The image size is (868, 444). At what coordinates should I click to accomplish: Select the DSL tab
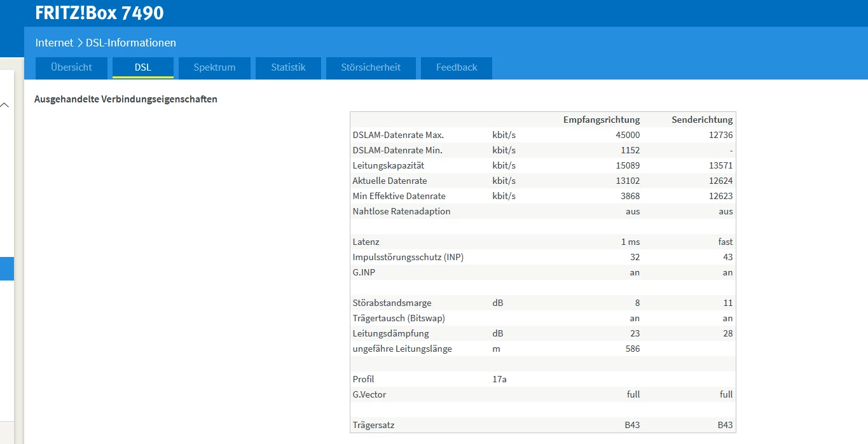click(143, 67)
